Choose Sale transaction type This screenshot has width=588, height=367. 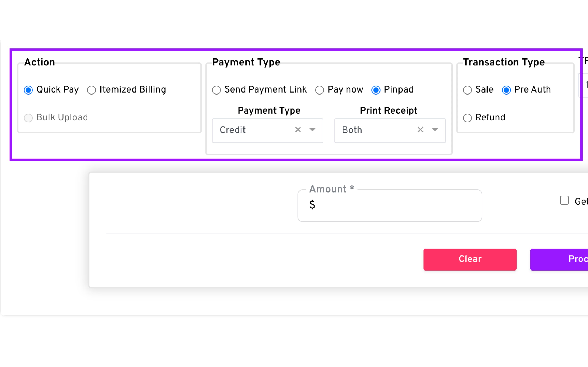(x=467, y=90)
